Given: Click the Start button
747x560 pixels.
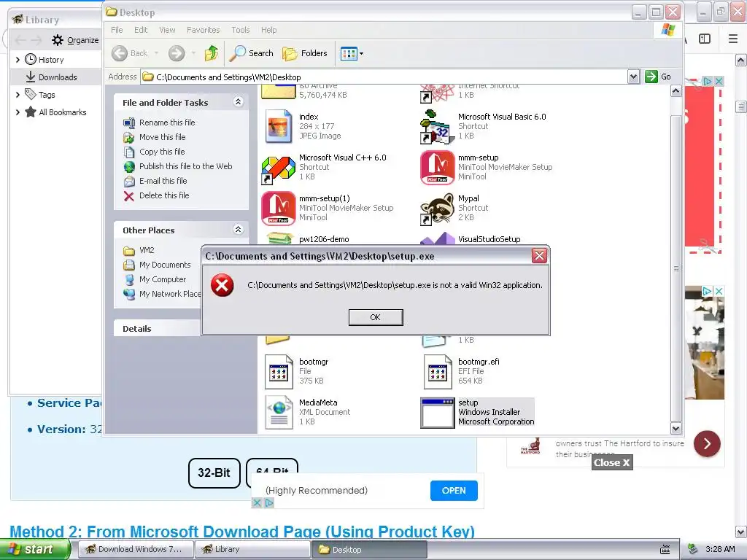Looking at the screenshot, I should pos(35,549).
